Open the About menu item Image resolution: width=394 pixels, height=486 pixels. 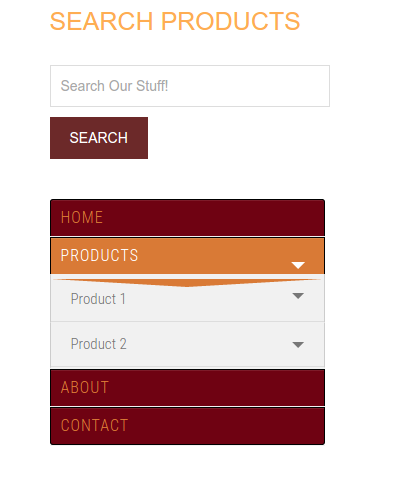(187, 388)
